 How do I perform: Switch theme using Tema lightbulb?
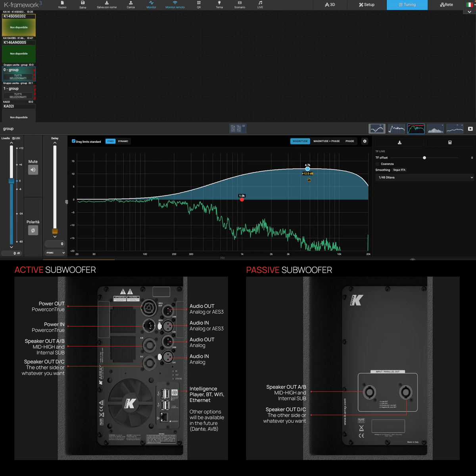(x=219, y=5)
